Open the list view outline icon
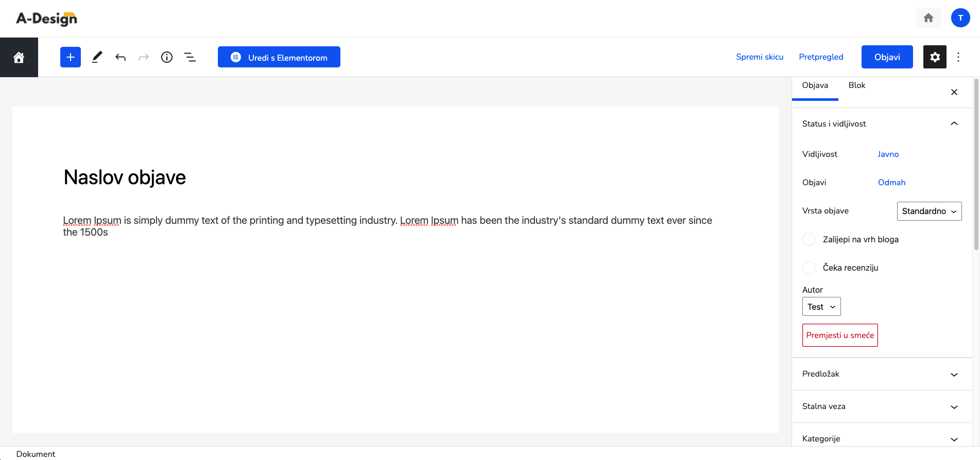The height and width of the screenshot is (460, 980). click(190, 57)
